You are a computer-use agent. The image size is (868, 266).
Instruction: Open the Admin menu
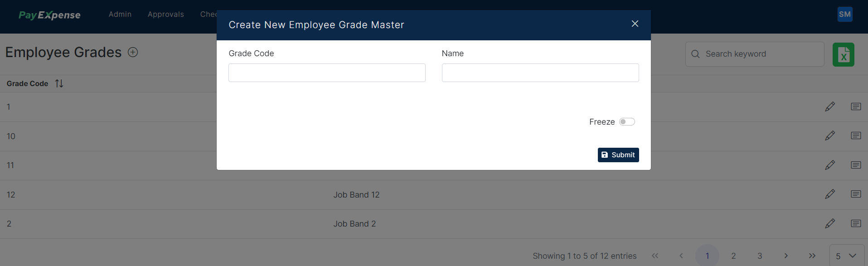[x=120, y=15]
